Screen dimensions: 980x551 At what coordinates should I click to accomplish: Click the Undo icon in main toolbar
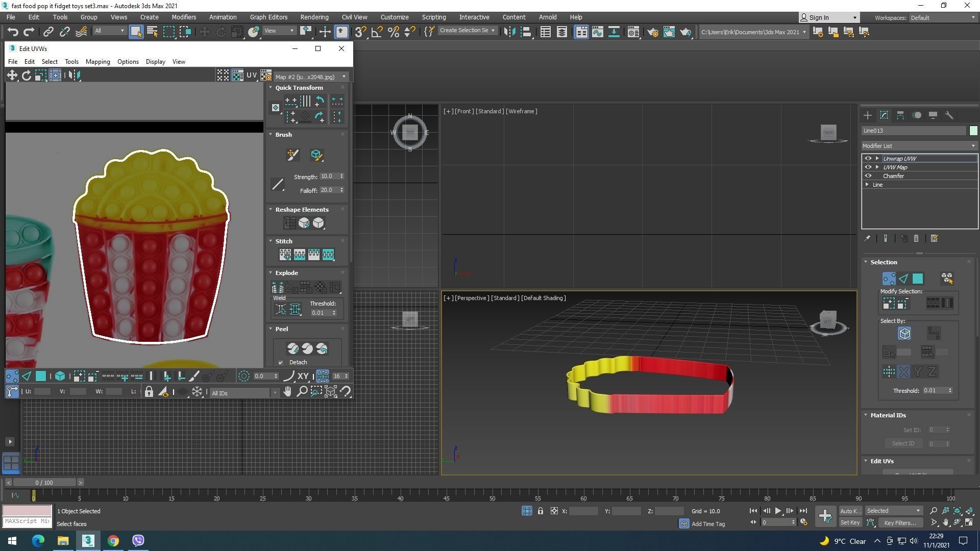[x=13, y=32]
